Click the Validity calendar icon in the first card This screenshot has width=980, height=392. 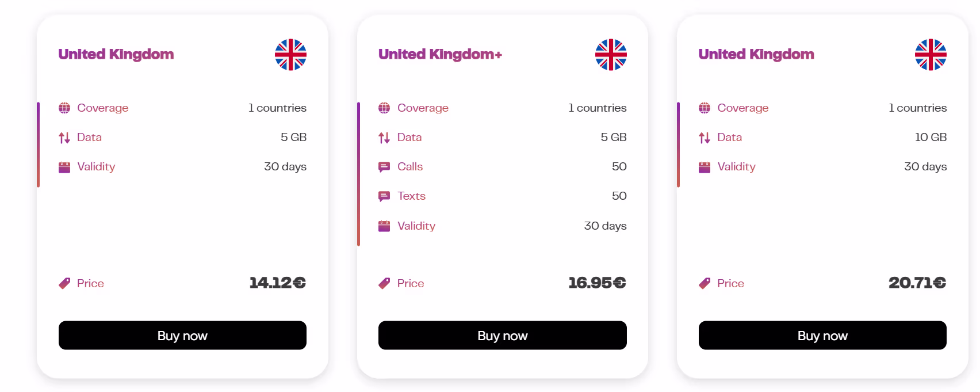pos(64,167)
